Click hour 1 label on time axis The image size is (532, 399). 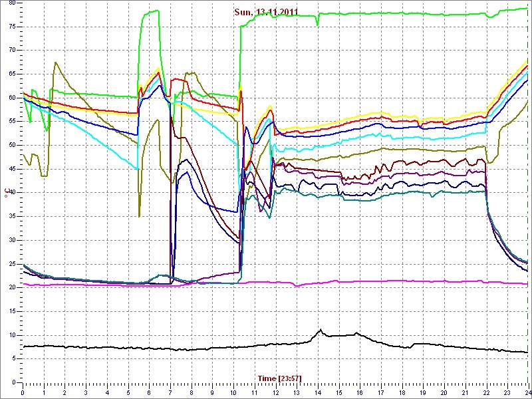(44, 392)
